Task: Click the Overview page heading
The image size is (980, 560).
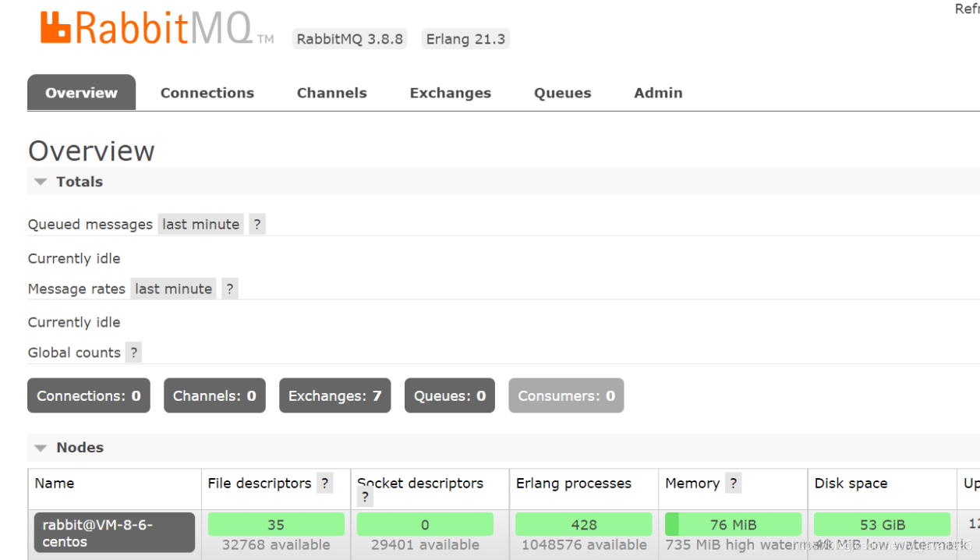Action: [91, 151]
